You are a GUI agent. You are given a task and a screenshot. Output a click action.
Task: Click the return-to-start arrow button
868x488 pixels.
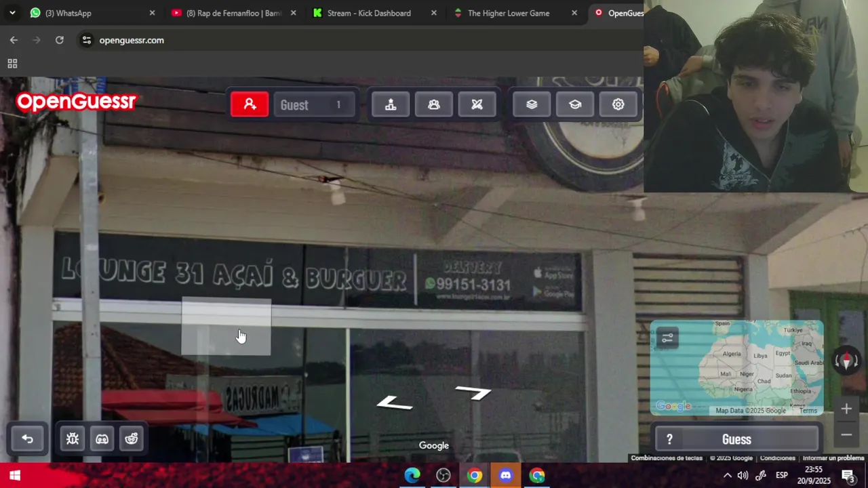click(27, 439)
